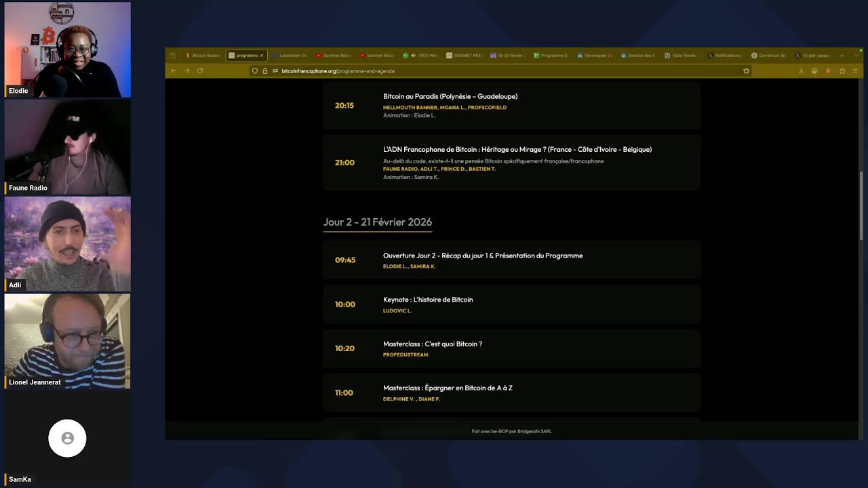The image size is (868, 488).
Task: Click 'Masterclass : Épargner en Bitcoin' title
Action: [448, 388]
